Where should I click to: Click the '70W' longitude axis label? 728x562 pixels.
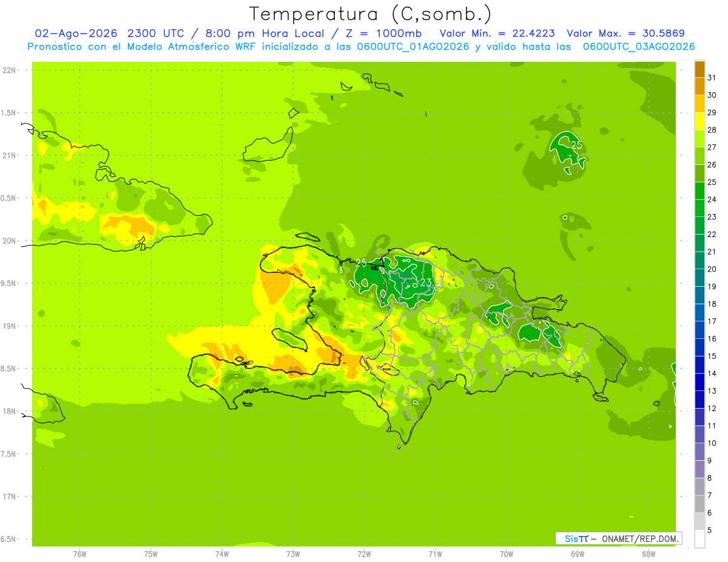pos(507,554)
